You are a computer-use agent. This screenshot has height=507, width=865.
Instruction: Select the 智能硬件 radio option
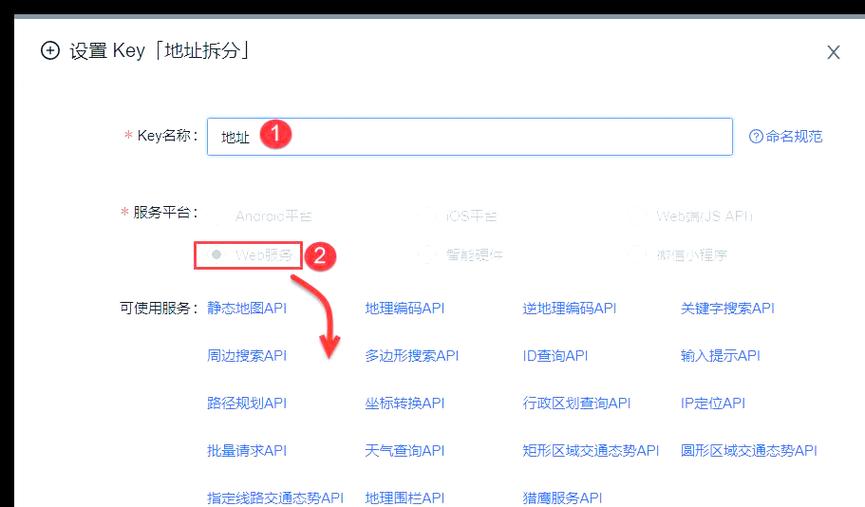(x=463, y=255)
